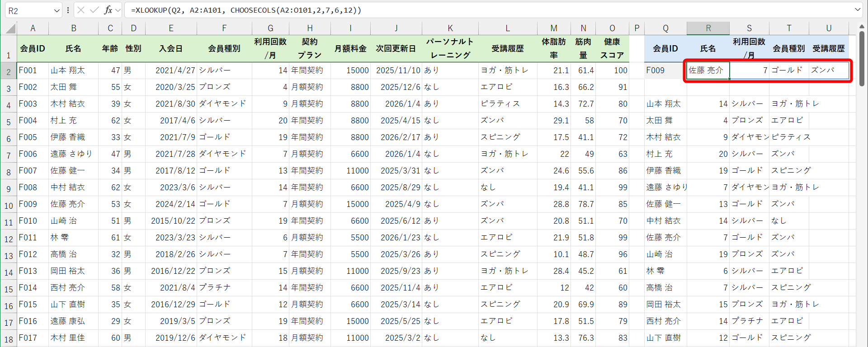Click cell A18 containing F017
868x347 pixels.
click(33, 338)
